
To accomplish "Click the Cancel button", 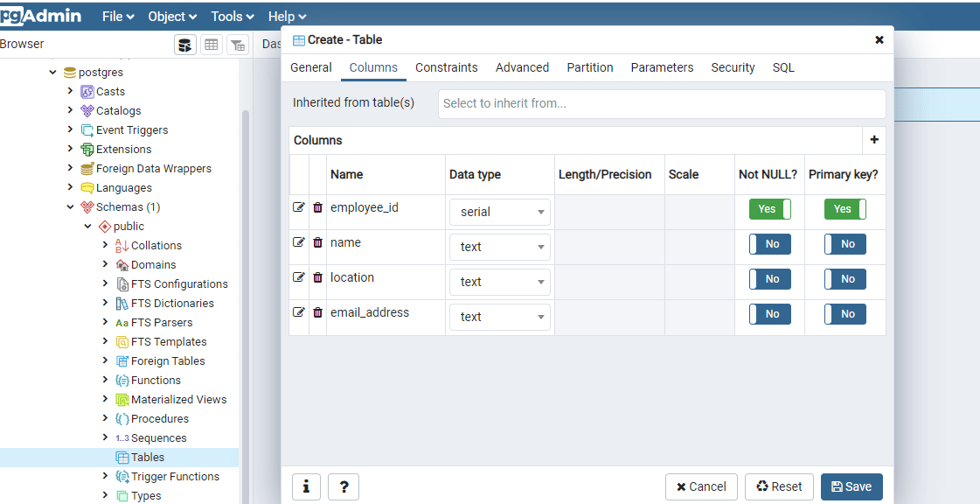I will coord(701,486).
